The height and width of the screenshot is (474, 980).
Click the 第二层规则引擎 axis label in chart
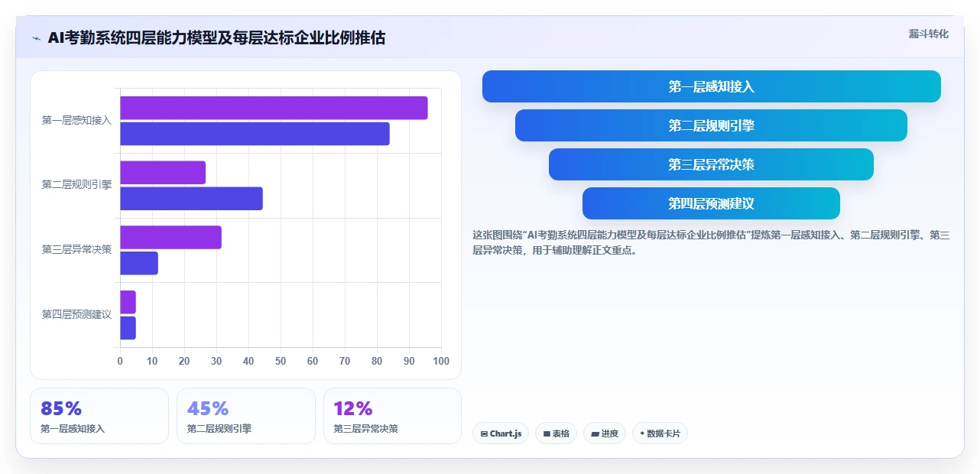[76, 184]
